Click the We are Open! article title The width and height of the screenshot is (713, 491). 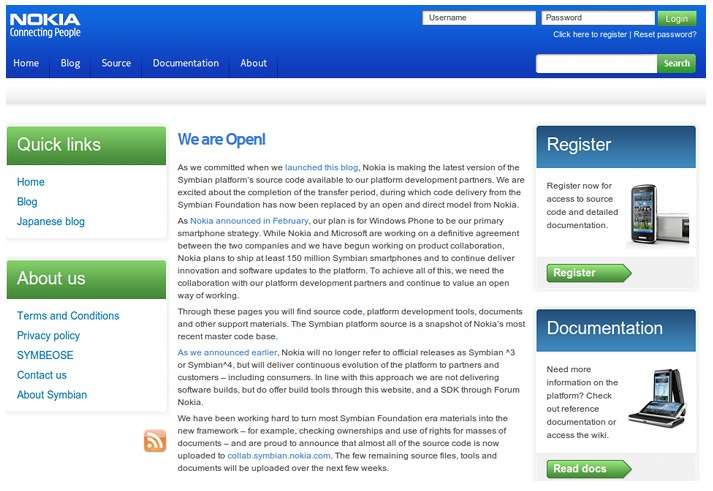(221, 139)
